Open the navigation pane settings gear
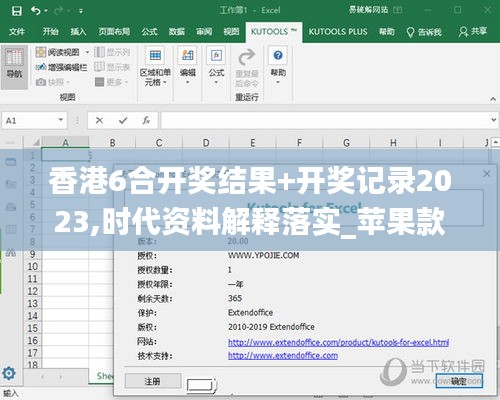500x400 pixels. [9, 373]
